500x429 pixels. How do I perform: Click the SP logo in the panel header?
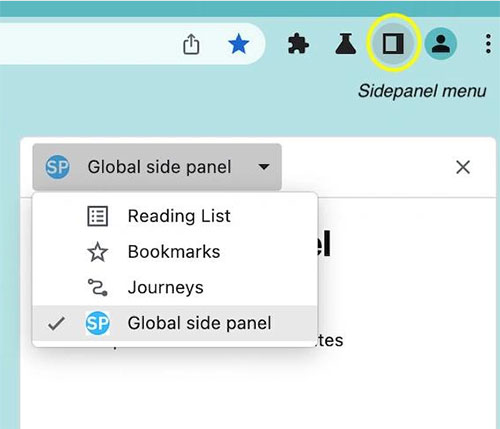[x=58, y=167]
